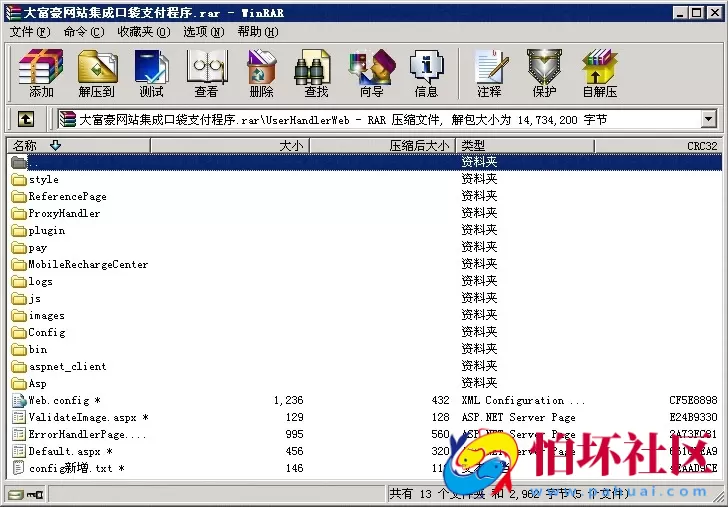Select the images folder icon

19,316
